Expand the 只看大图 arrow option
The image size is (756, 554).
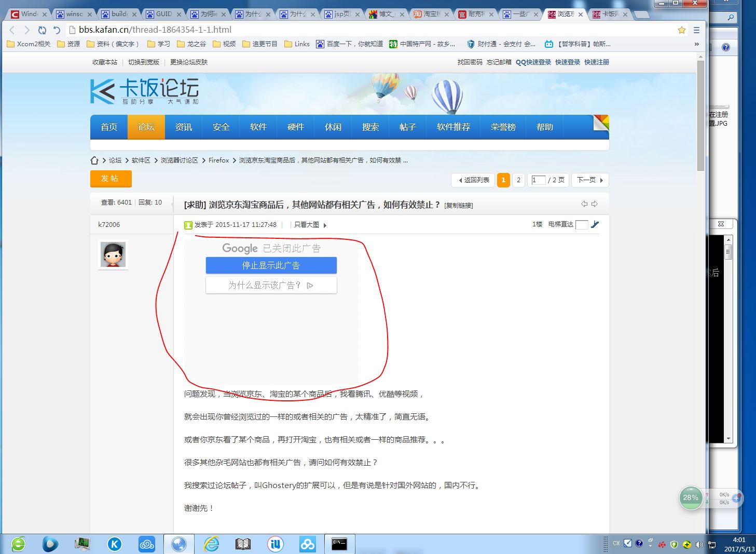pos(325,225)
